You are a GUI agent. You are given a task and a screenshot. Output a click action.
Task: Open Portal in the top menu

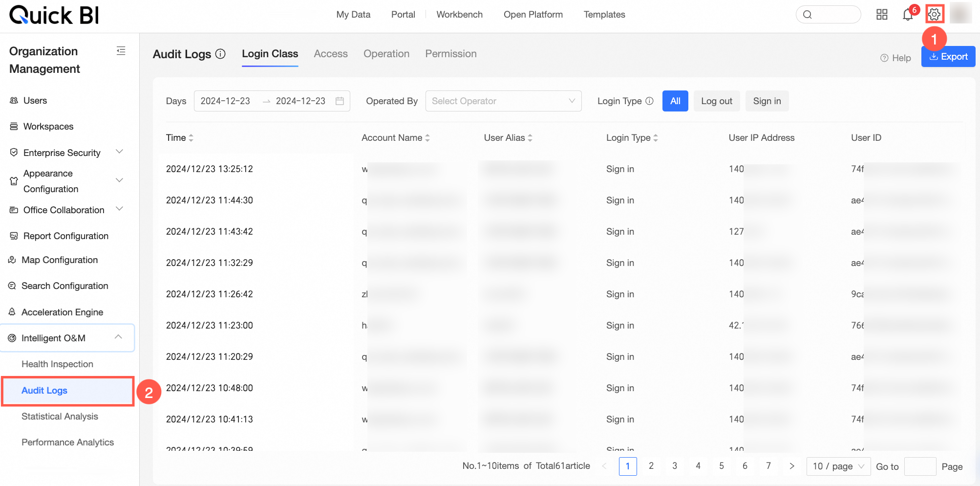coord(403,15)
